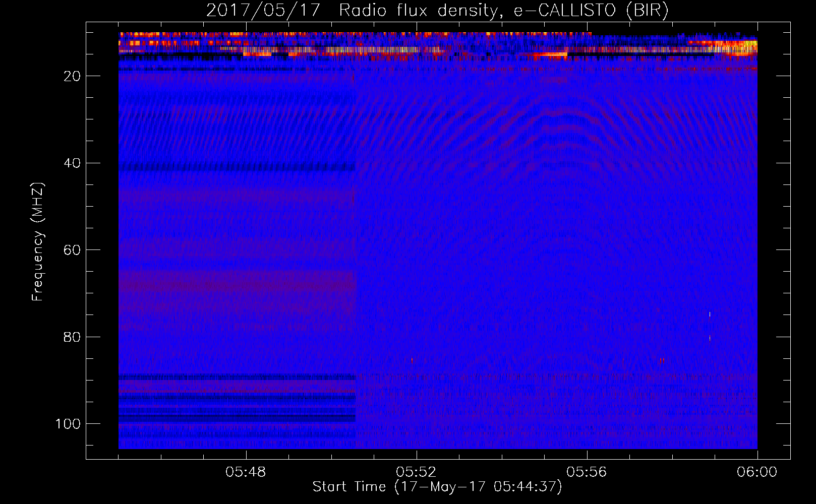Image resolution: width=816 pixels, height=504 pixels.
Task: Click the 40 MHz frequency label
Action: [72, 163]
